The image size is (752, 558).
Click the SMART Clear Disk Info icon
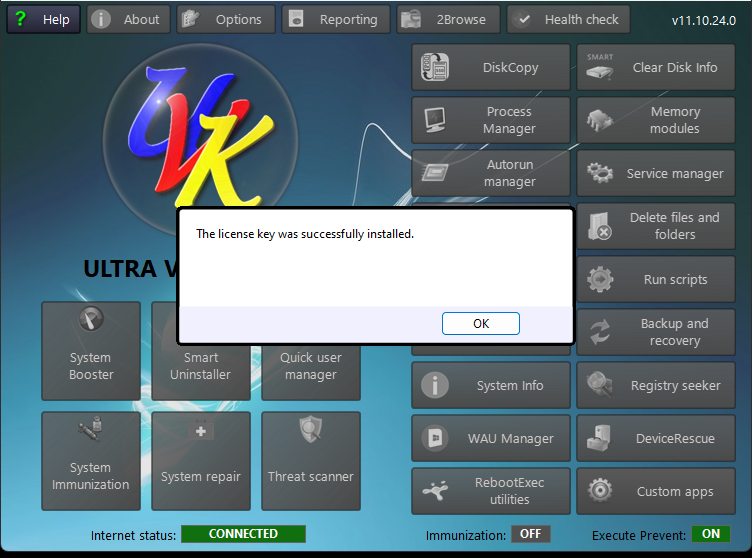[x=599, y=67]
